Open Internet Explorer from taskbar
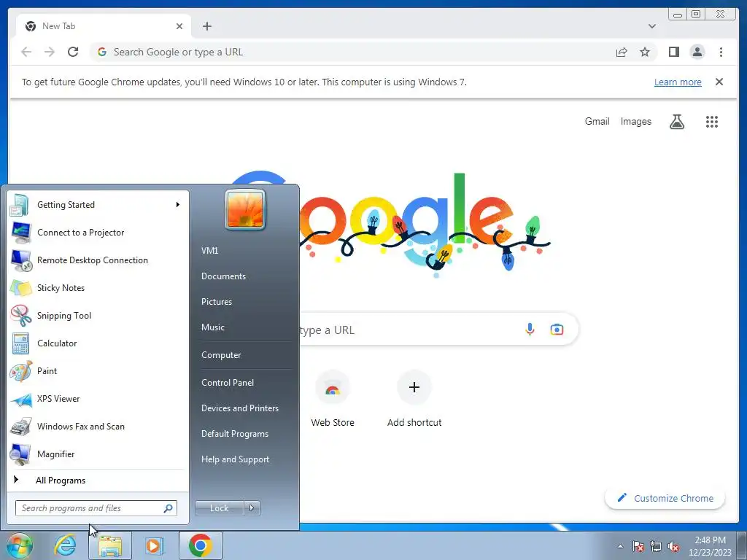747x560 pixels. pyautogui.click(x=65, y=545)
